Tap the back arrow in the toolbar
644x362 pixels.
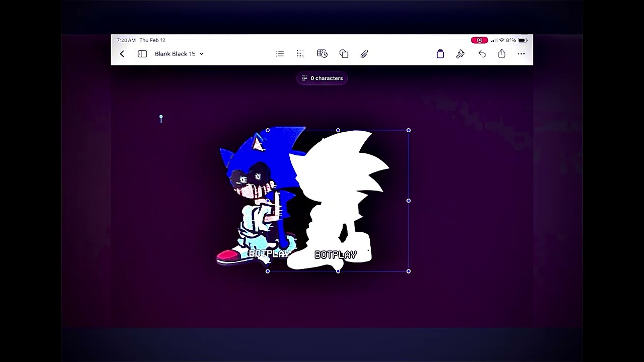coord(122,54)
